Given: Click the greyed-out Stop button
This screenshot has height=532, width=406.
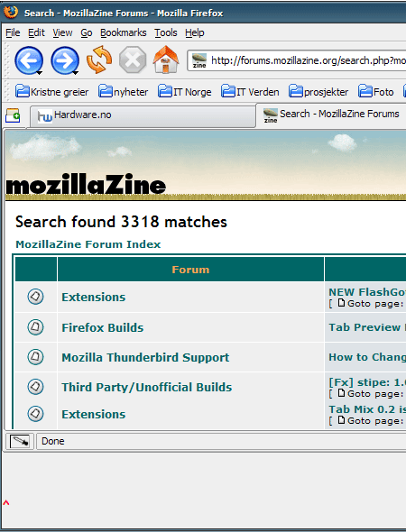Looking at the screenshot, I should pyautogui.click(x=133, y=60).
